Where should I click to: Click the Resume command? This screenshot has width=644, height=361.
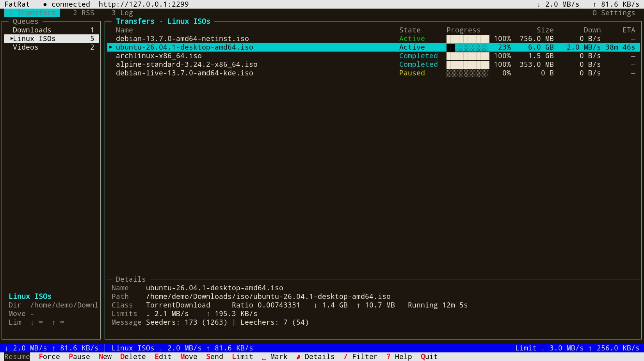[17, 357]
